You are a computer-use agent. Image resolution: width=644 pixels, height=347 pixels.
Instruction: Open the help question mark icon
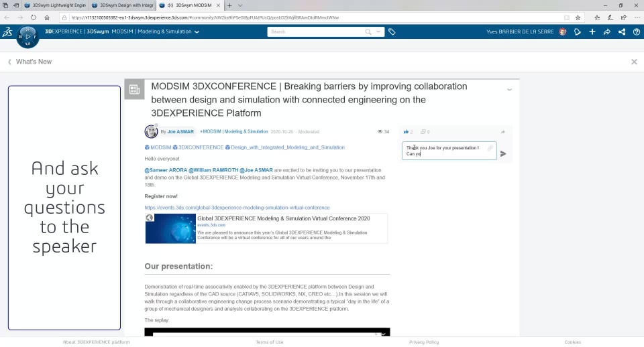coord(637,31)
